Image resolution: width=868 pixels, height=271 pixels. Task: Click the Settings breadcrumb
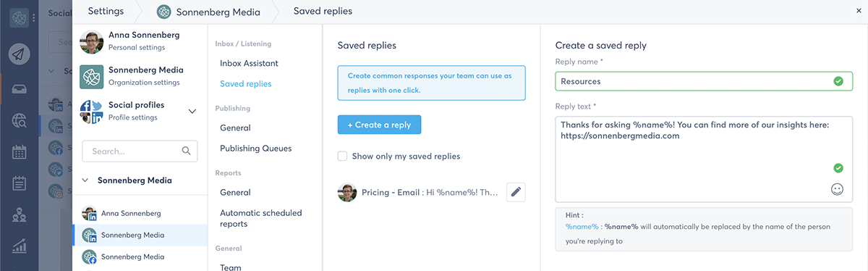click(x=106, y=11)
